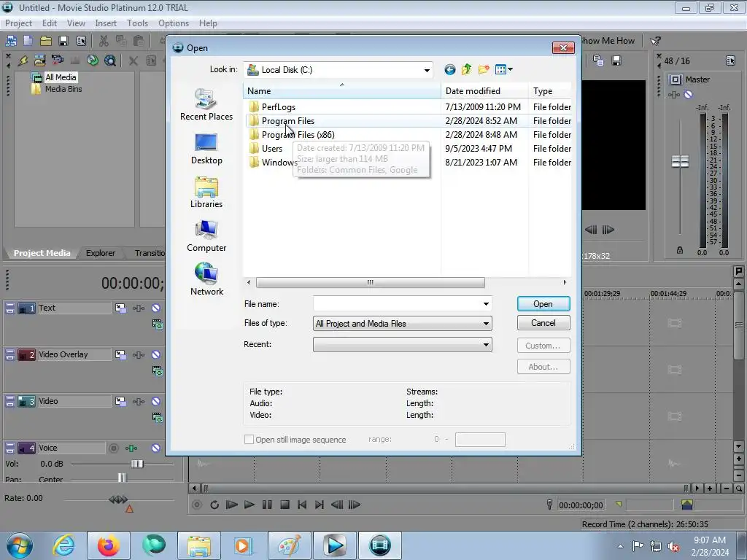This screenshot has width=747, height=560.
Task: Open Internet Explorer from the taskbar
Action: point(64,545)
